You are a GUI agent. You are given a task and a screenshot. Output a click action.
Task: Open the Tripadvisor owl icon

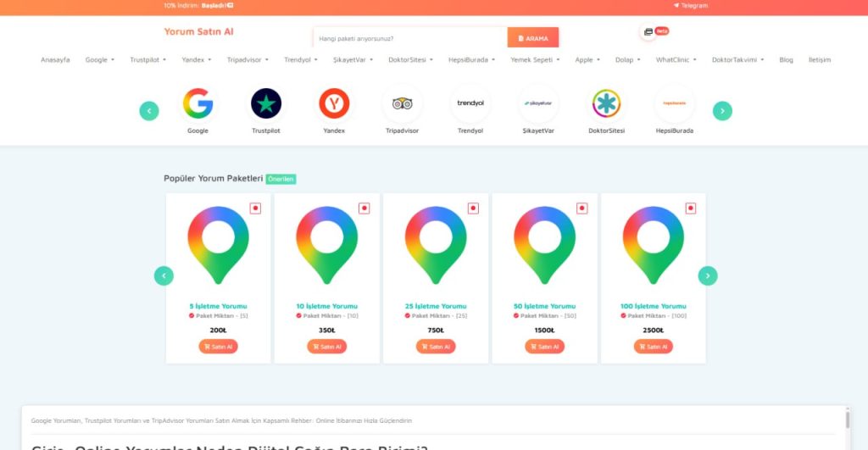pyautogui.click(x=403, y=103)
